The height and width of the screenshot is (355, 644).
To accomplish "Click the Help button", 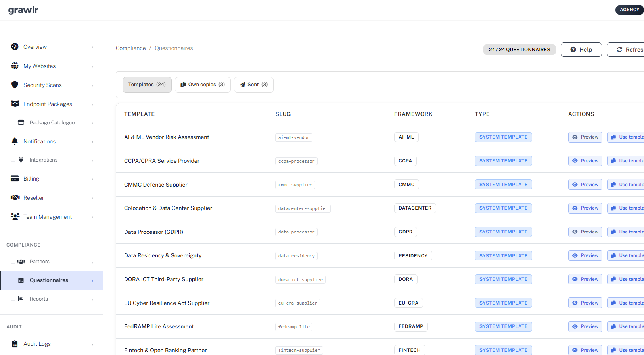I will [x=581, y=50].
